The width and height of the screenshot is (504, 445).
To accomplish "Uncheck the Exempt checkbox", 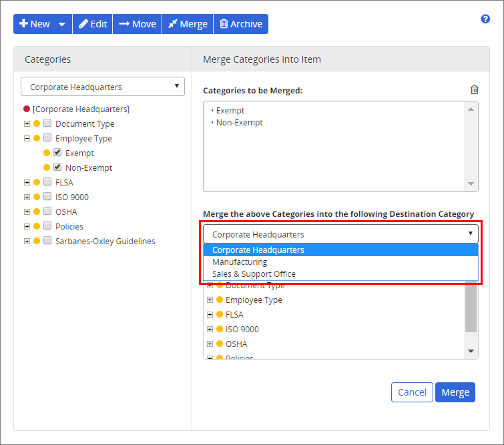I will 57,153.
